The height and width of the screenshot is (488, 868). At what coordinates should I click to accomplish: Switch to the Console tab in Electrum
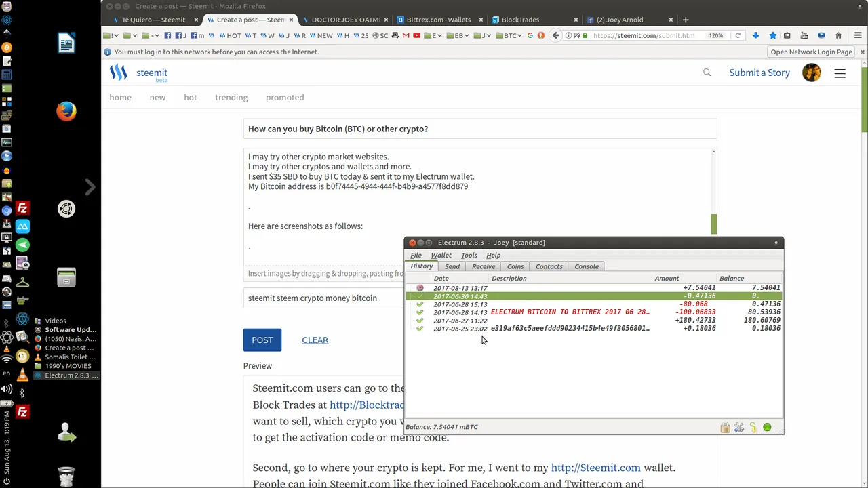pyautogui.click(x=587, y=266)
